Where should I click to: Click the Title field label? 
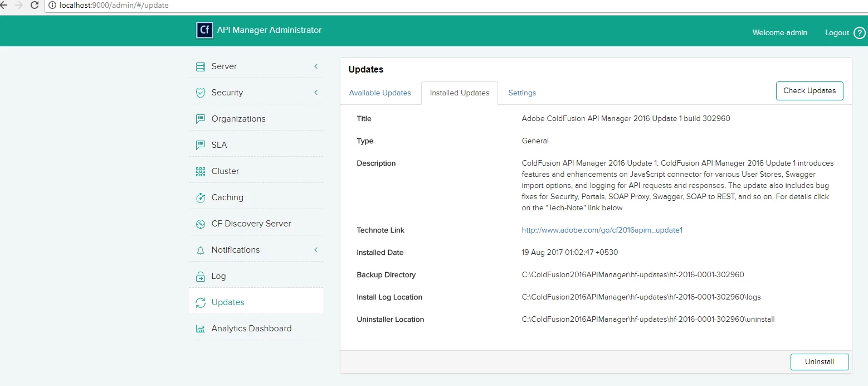[x=364, y=119]
